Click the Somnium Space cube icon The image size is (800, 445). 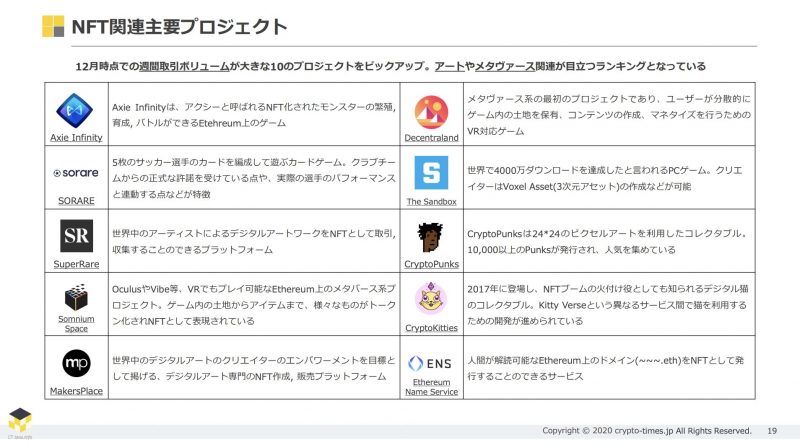(x=76, y=297)
